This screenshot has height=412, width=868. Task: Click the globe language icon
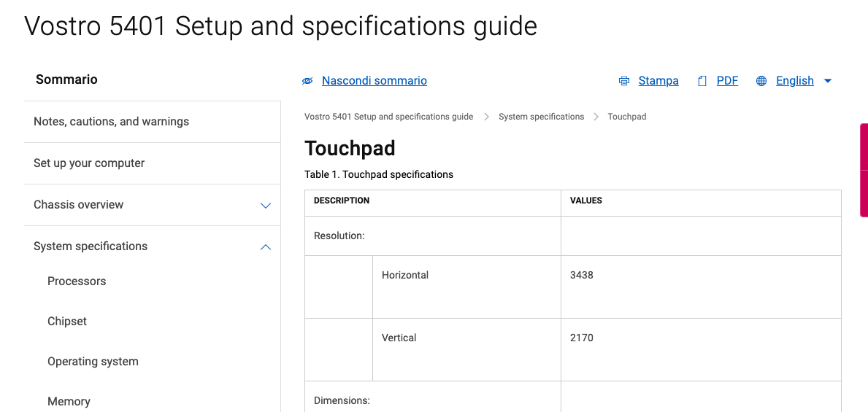[x=761, y=81]
